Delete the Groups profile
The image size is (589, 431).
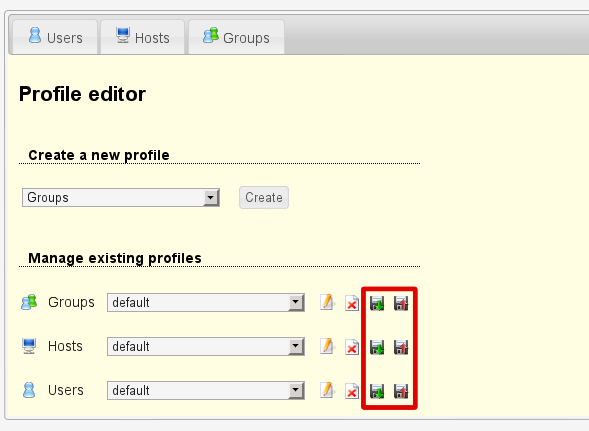click(352, 303)
